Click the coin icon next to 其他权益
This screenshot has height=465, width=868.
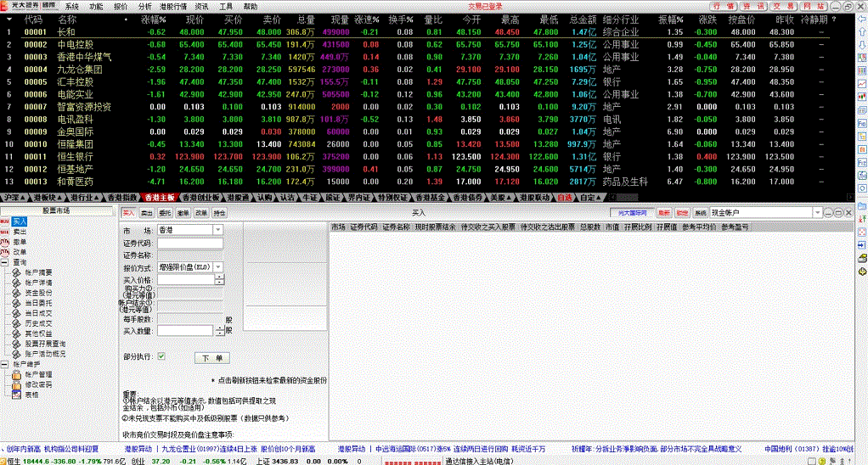coord(17,334)
